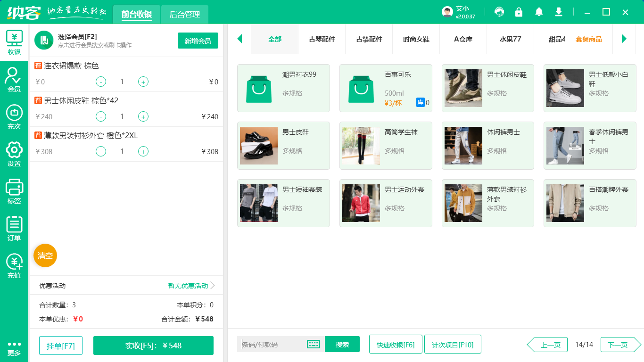Decrease quantity of 男士休闲皮鞋 棕色*42
The height and width of the screenshot is (362, 644).
[x=101, y=116]
